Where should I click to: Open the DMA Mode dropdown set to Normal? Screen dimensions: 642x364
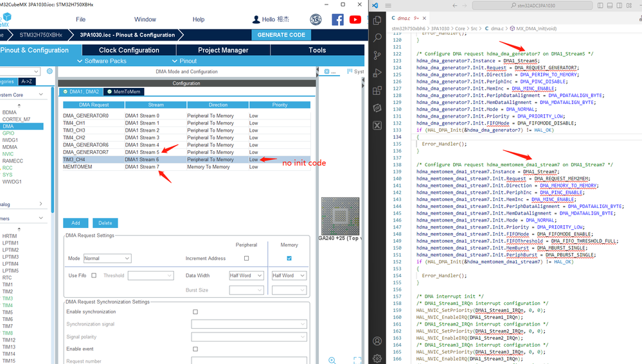click(107, 258)
